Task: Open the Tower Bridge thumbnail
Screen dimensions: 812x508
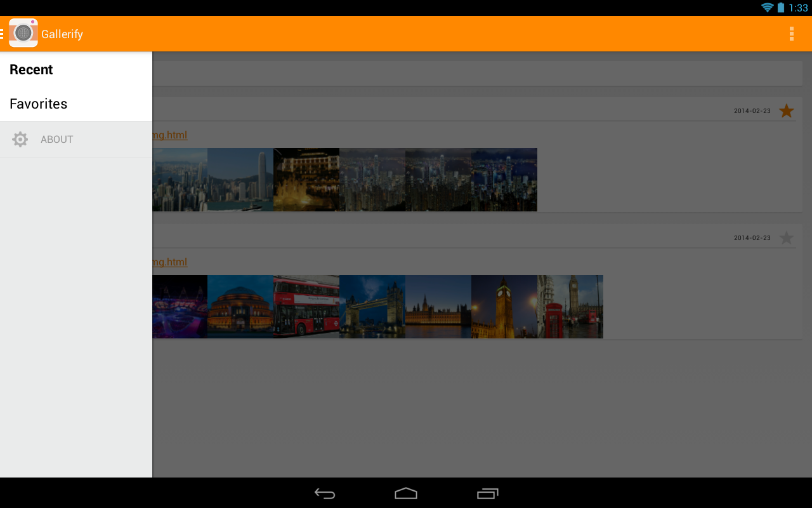Action: (372, 307)
